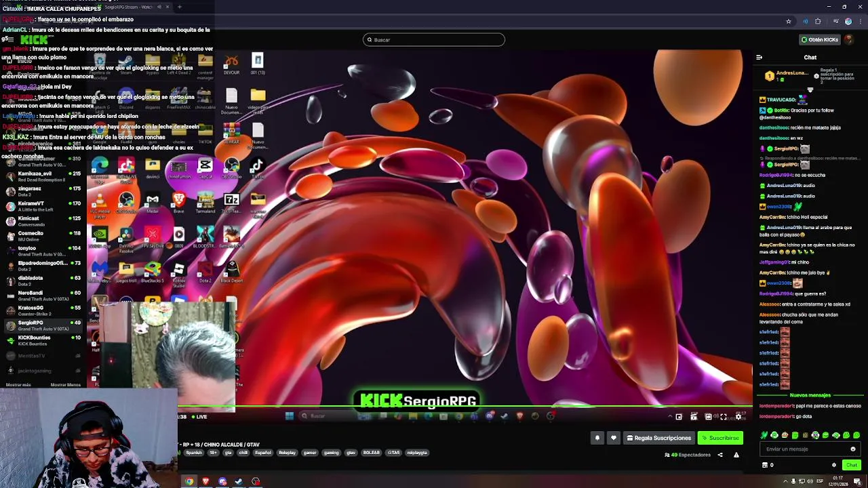Open NeroBandi channel in sidebar
This screenshot has height=488, width=868.
[42, 296]
